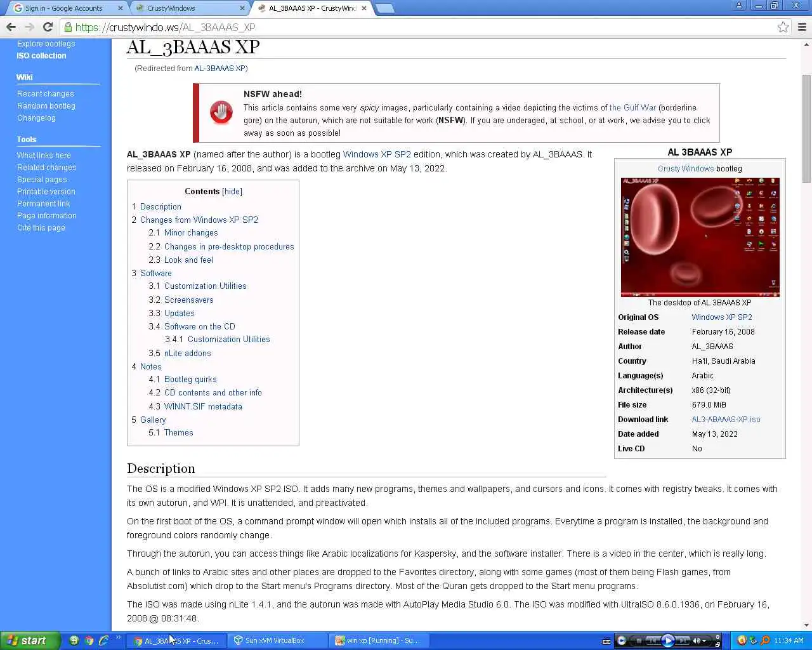Close the CrustyWindows tab
The width and height of the screenshot is (812, 650).
pyautogui.click(x=242, y=8)
